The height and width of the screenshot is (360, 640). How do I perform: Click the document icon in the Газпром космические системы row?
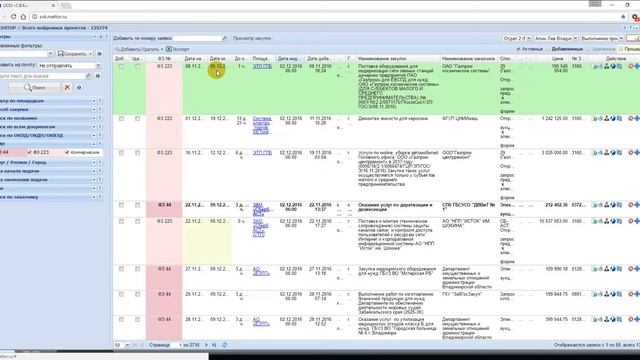pos(595,66)
